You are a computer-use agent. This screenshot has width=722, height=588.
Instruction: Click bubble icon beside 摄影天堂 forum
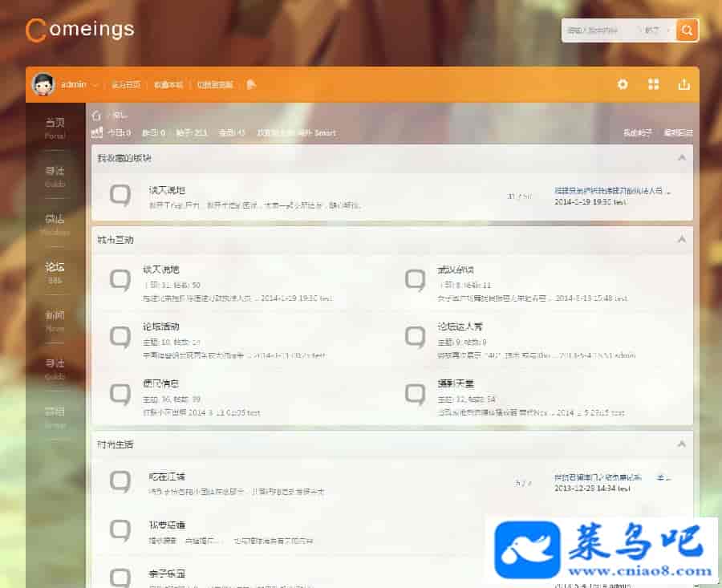tap(415, 395)
